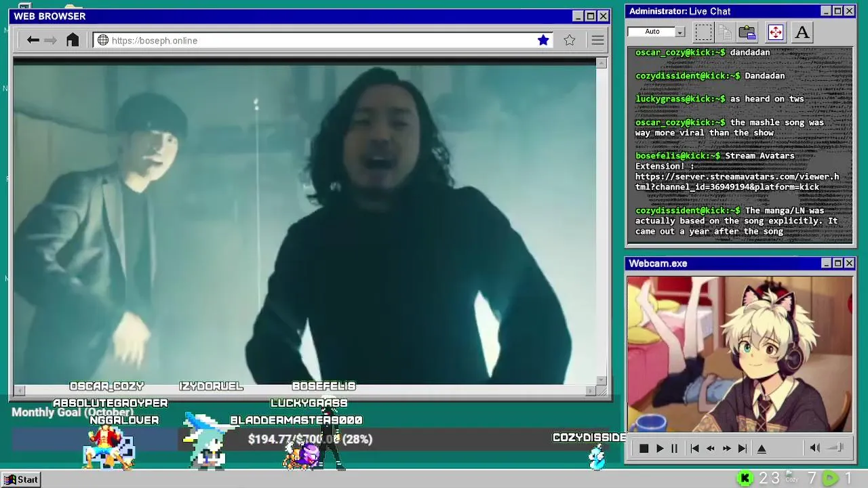The width and height of the screenshot is (868, 488).
Task: Click the BOSEFELIS avatar name label
Action: point(323,386)
